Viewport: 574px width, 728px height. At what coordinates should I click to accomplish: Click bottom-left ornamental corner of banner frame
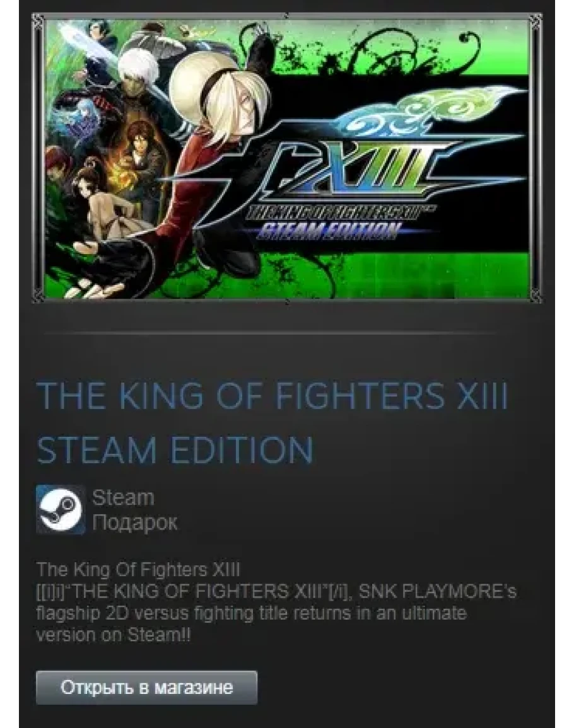[38, 296]
